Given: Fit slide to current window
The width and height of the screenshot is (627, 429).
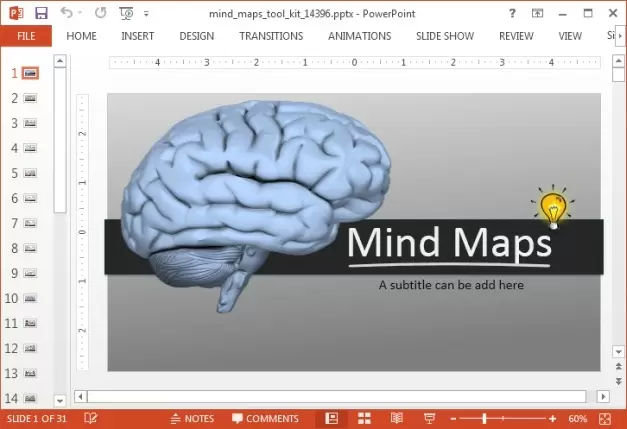Looking at the screenshot, I should pos(605,418).
